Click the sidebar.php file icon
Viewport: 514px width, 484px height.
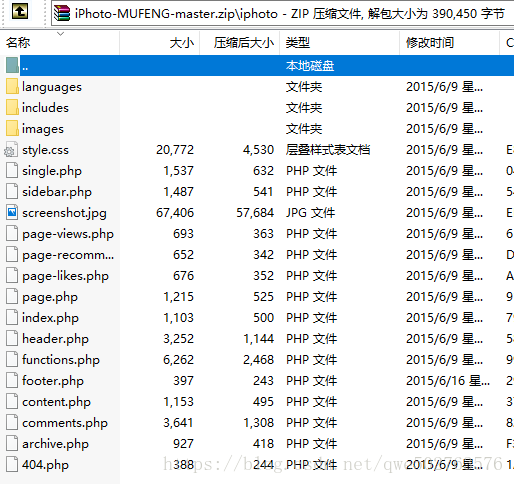coord(12,191)
